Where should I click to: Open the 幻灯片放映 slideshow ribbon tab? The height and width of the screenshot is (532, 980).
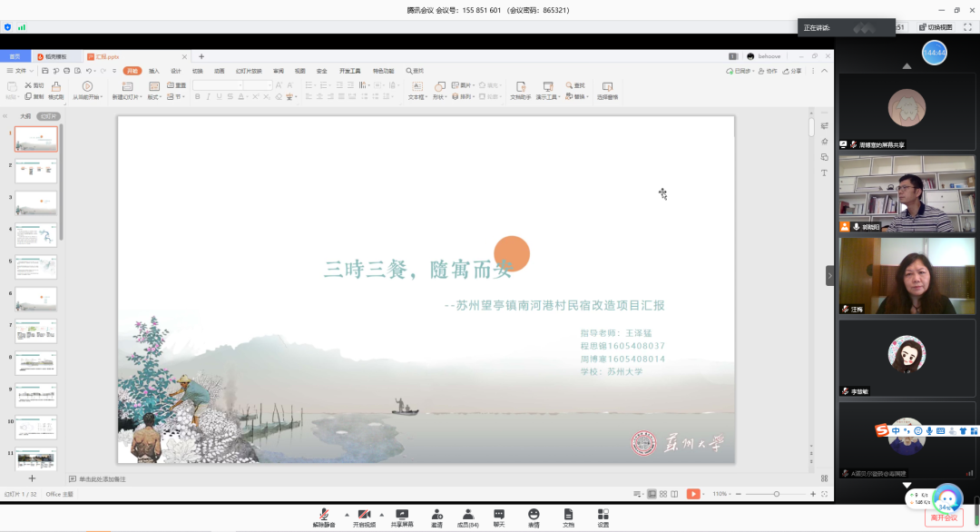pyautogui.click(x=249, y=71)
